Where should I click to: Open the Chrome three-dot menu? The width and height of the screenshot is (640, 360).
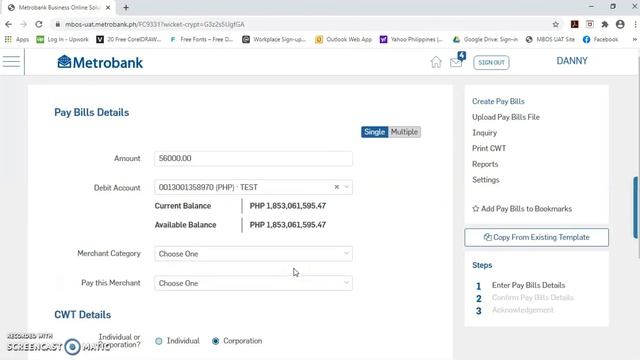click(636, 24)
